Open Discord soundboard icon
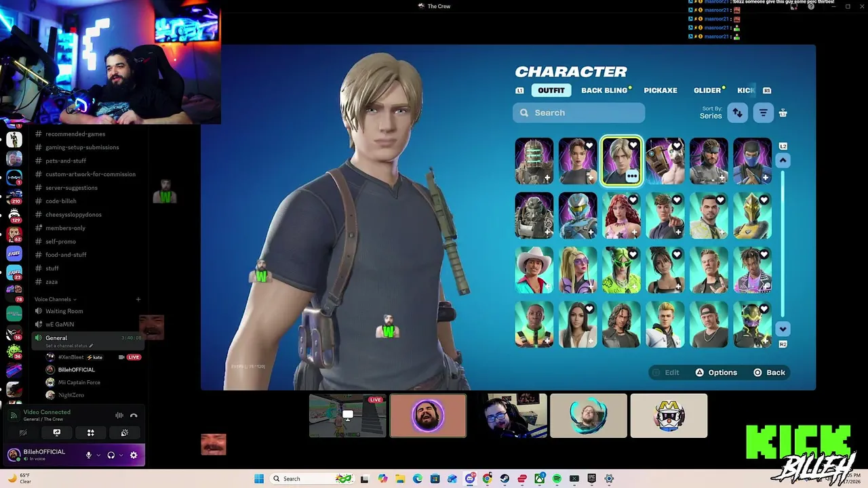Viewport: 868px width, 488px height. pyautogui.click(x=125, y=432)
